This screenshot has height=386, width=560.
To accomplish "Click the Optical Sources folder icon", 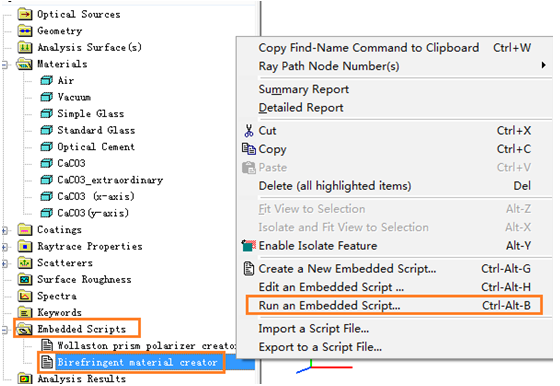I will coord(25,14).
